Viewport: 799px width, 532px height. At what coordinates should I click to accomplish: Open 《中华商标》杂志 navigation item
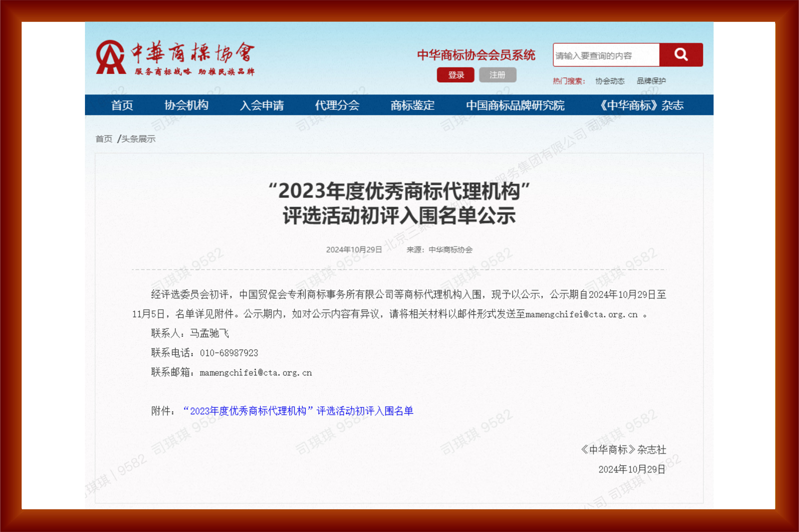(641, 105)
